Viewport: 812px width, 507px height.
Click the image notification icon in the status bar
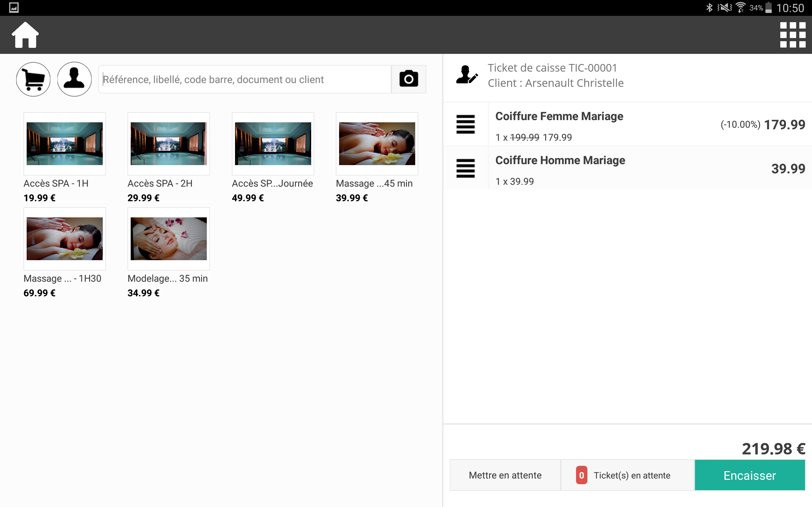coord(14,7)
